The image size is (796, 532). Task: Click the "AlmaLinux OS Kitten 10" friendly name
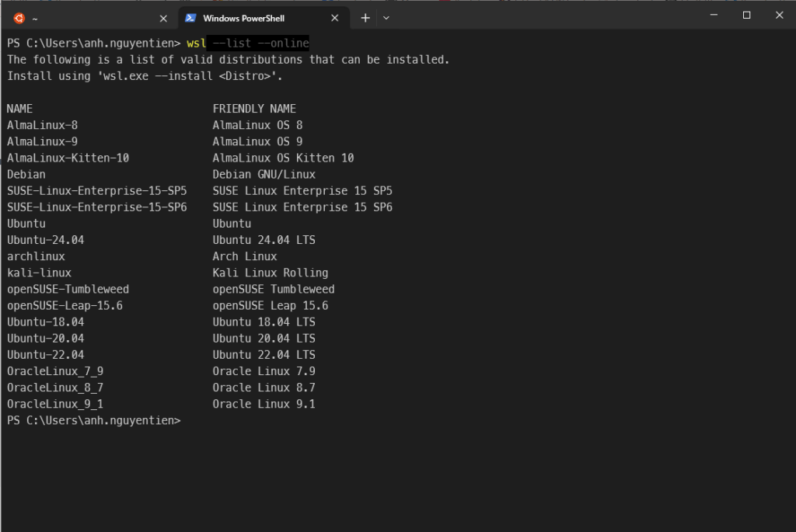tap(283, 158)
